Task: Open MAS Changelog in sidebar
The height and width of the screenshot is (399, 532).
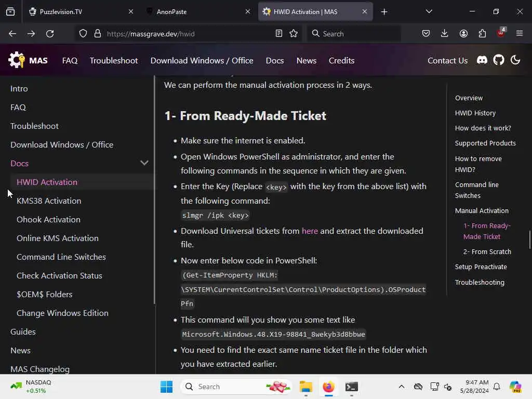Action: coord(40,369)
